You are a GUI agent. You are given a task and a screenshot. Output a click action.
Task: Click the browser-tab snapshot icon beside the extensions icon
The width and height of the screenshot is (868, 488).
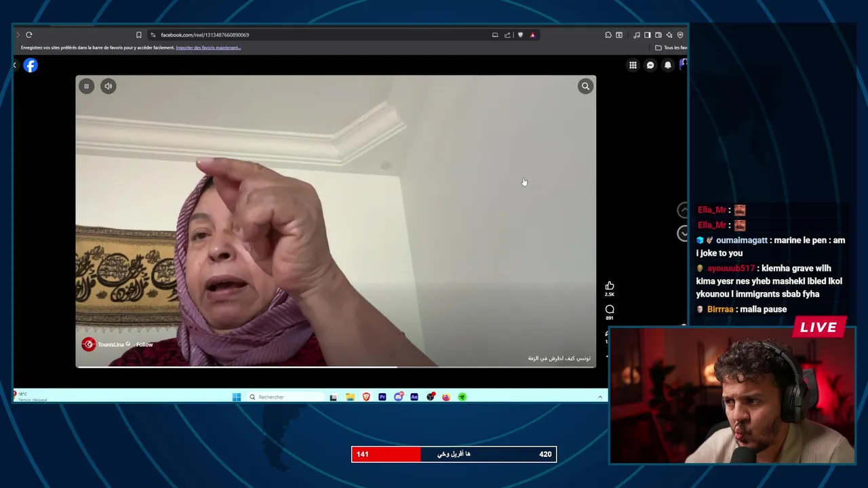tap(619, 35)
